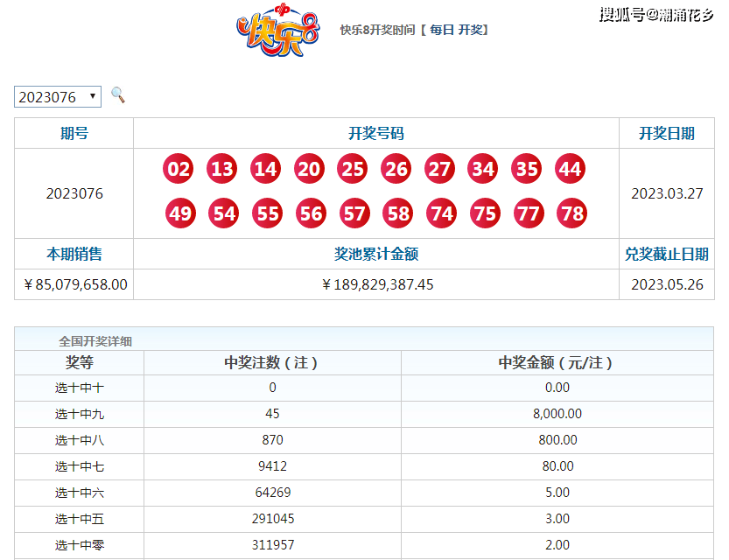
Task: Click the 全国开奖详细 section title
Action: tap(95, 341)
